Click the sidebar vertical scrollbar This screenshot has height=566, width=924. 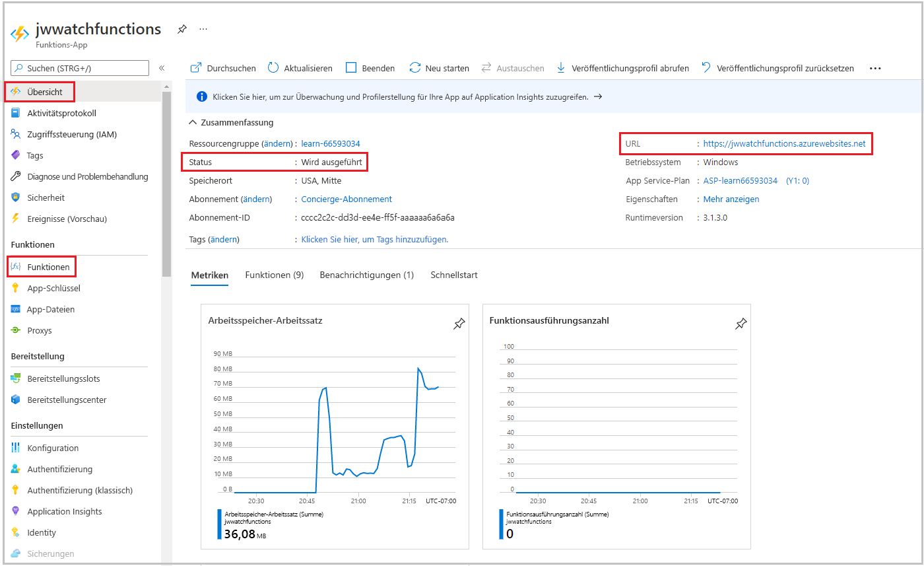(x=166, y=184)
